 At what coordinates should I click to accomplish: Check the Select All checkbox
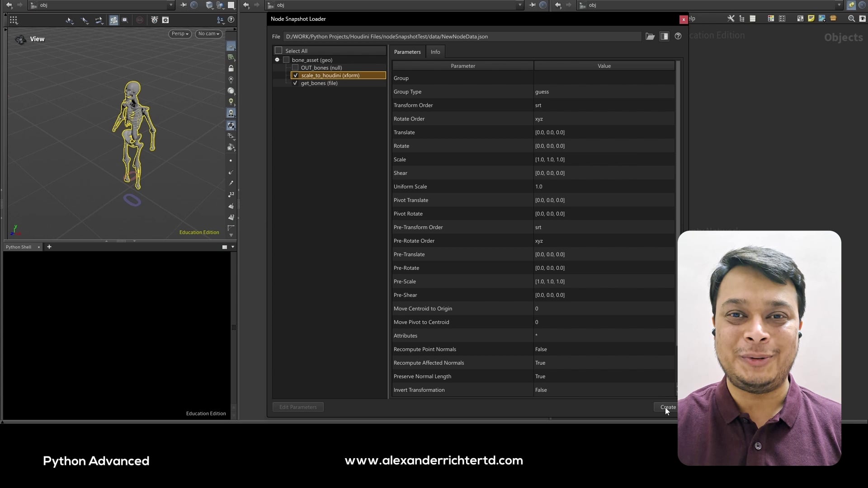(x=279, y=51)
